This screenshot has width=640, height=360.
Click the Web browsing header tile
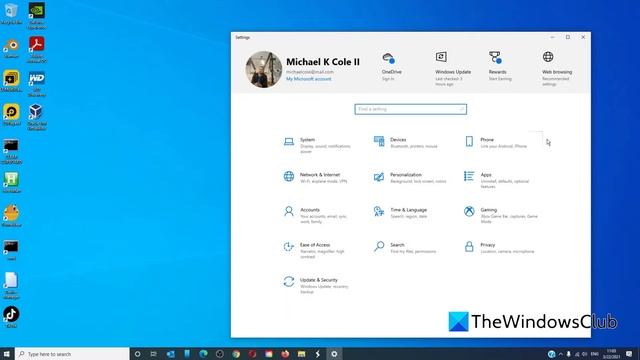click(x=556, y=68)
